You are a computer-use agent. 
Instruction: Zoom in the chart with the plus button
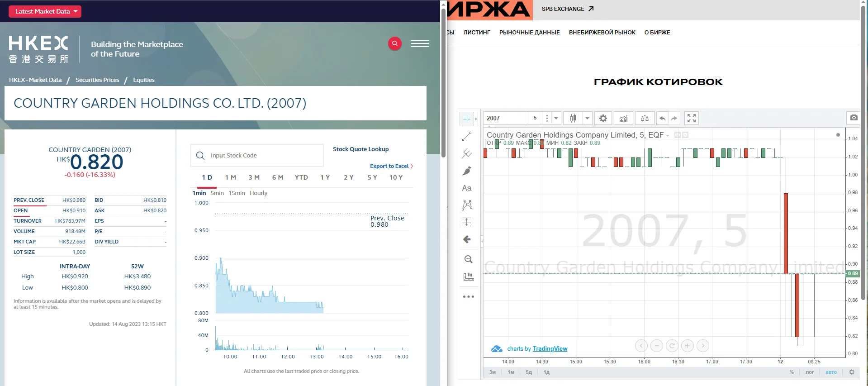(x=687, y=346)
